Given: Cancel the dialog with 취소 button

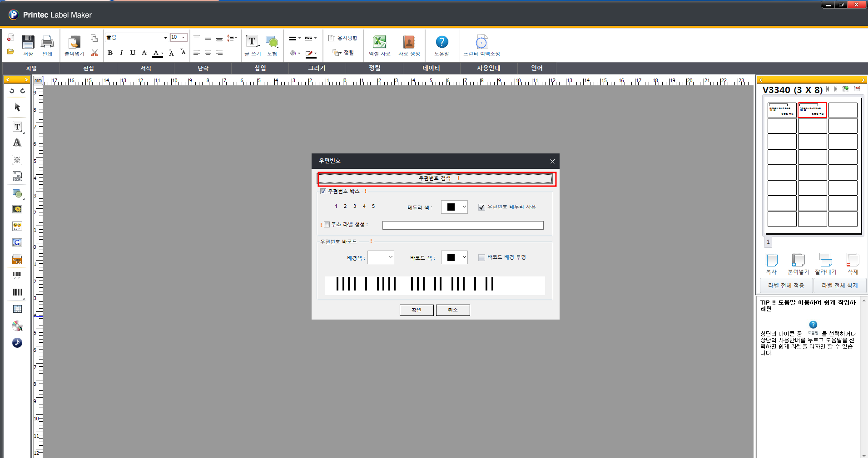Looking at the screenshot, I should coord(453,310).
